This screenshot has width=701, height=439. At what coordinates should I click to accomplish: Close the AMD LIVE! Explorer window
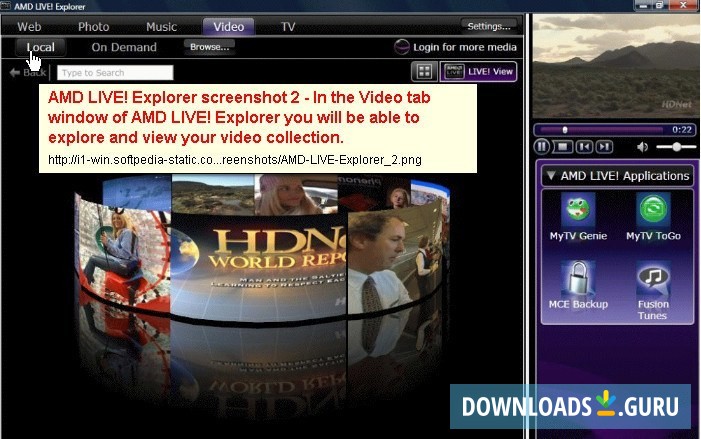point(683,5)
